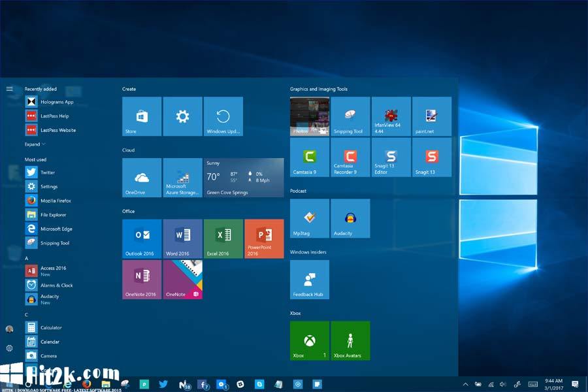Launch the paint.net tile

tap(432, 116)
